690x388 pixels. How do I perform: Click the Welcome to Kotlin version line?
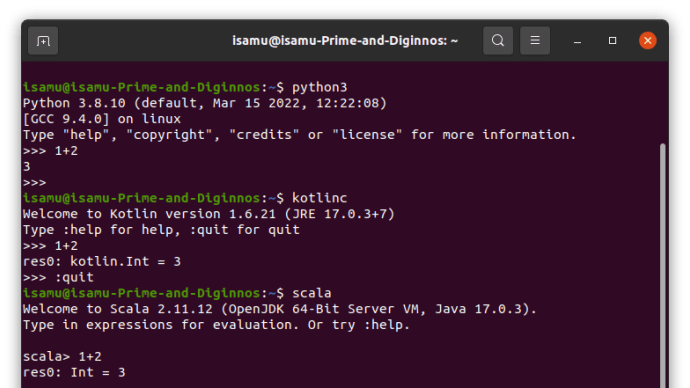coord(209,214)
